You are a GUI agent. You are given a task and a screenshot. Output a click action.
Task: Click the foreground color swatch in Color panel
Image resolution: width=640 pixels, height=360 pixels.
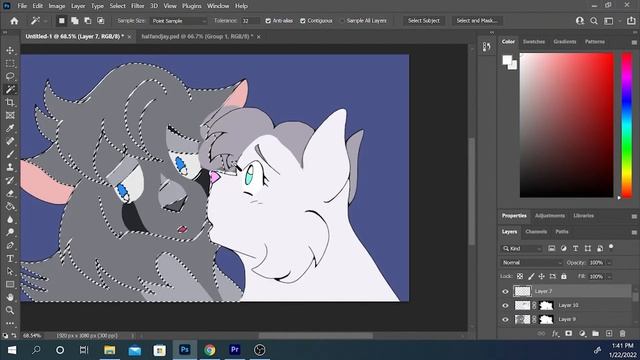tap(507, 60)
